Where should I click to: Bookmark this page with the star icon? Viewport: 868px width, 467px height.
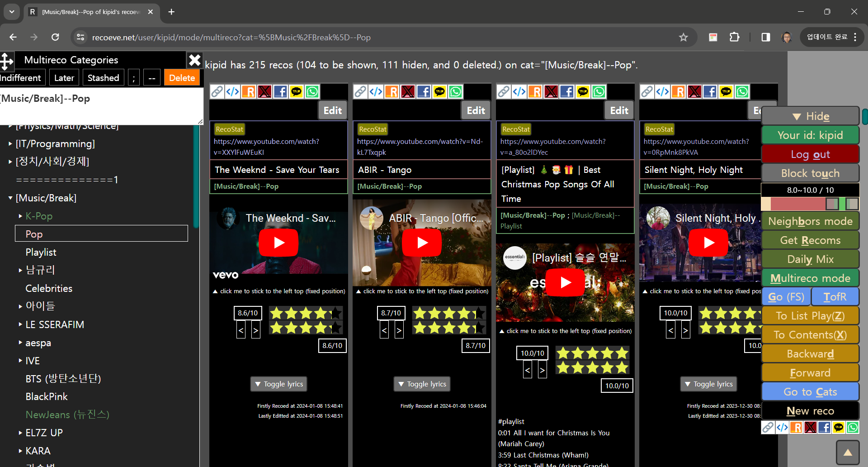coord(683,37)
